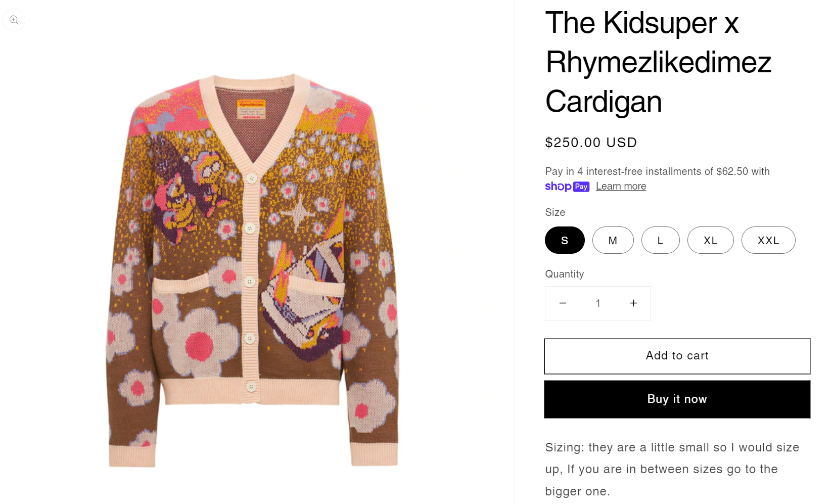
Task: Click the interest-free installments text
Action: (657, 171)
